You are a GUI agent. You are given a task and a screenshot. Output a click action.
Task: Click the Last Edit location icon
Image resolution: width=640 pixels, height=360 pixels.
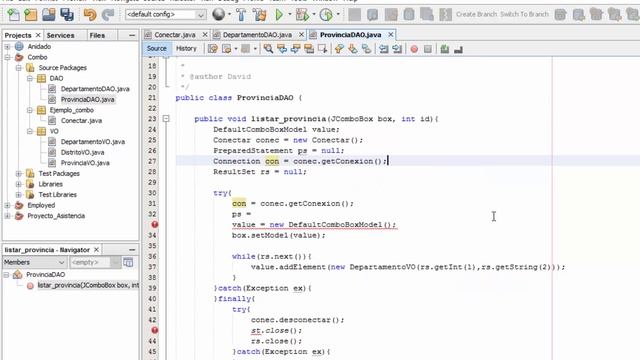pos(213,49)
